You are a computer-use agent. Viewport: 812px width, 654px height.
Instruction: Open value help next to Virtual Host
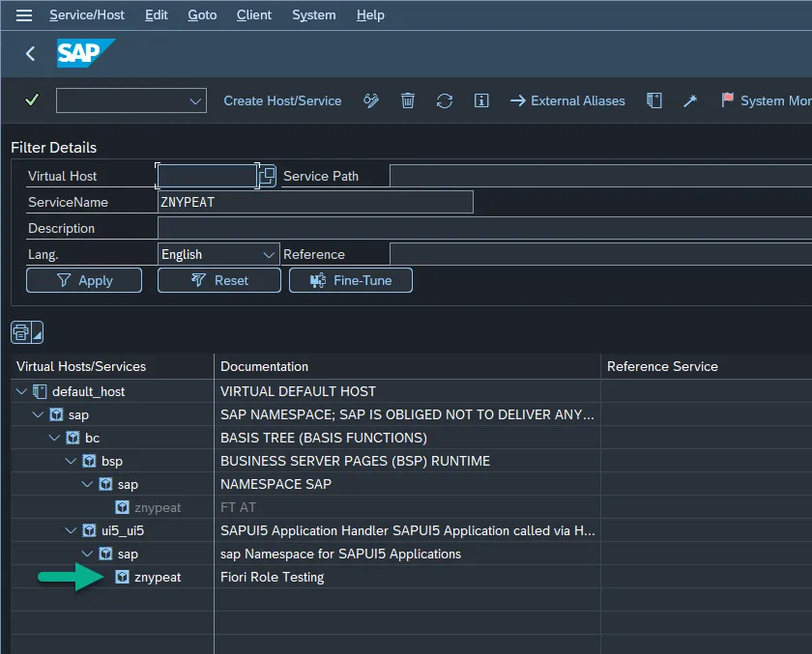tap(267, 176)
